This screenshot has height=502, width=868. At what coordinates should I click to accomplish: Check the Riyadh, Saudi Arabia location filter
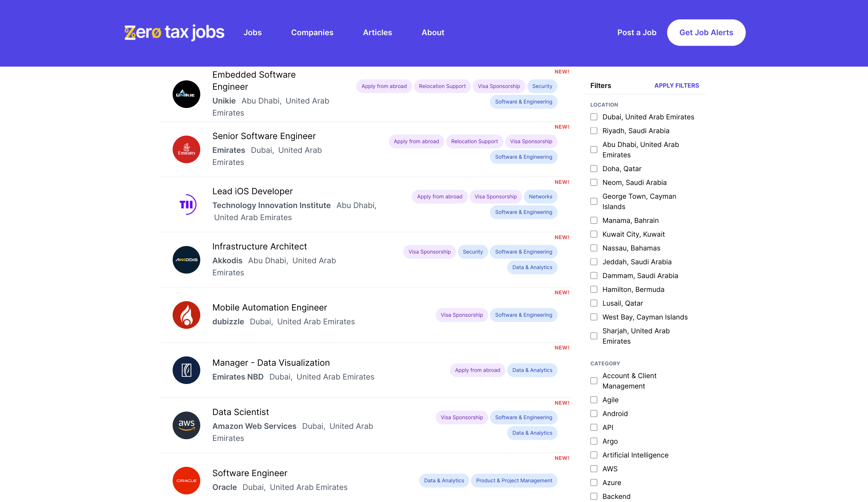click(x=594, y=131)
